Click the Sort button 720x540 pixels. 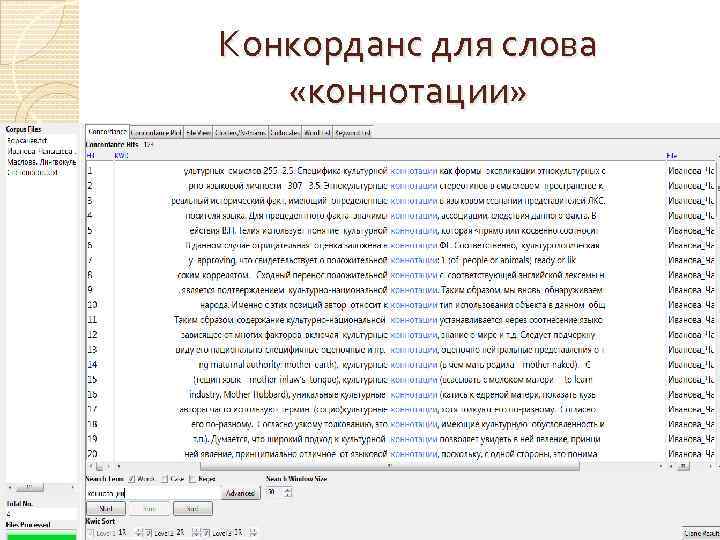pyautogui.click(x=192, y=509)
